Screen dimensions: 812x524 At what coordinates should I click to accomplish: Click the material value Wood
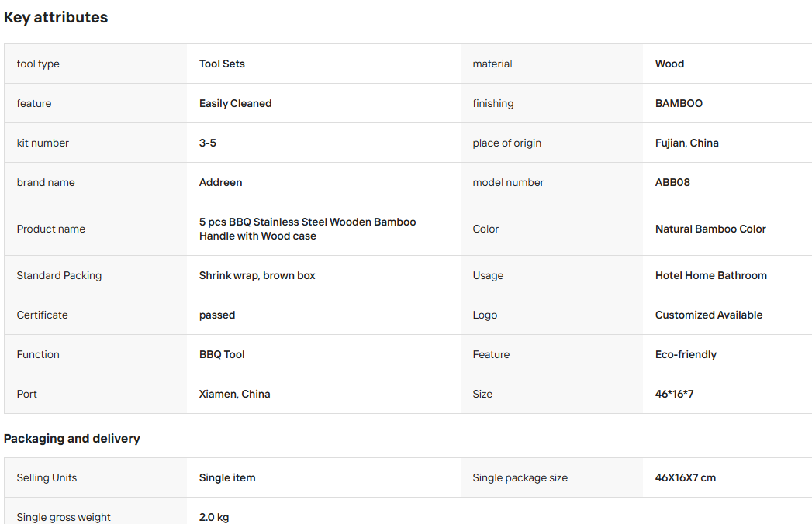(669, 64)
